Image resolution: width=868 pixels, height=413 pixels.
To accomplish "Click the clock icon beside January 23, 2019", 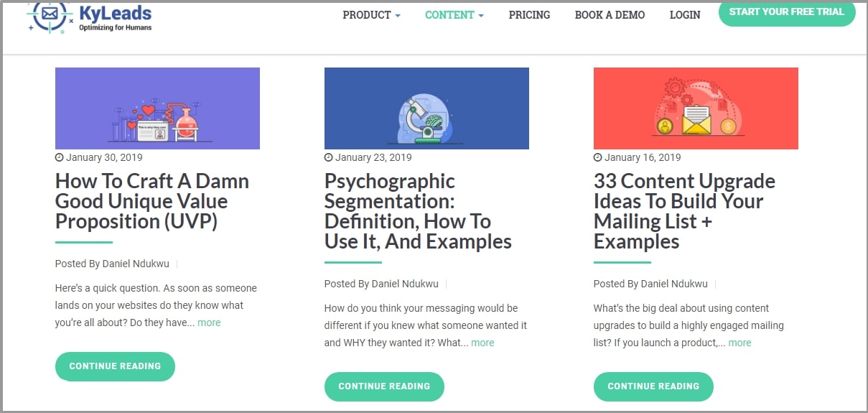I will [x=328, y=157].
